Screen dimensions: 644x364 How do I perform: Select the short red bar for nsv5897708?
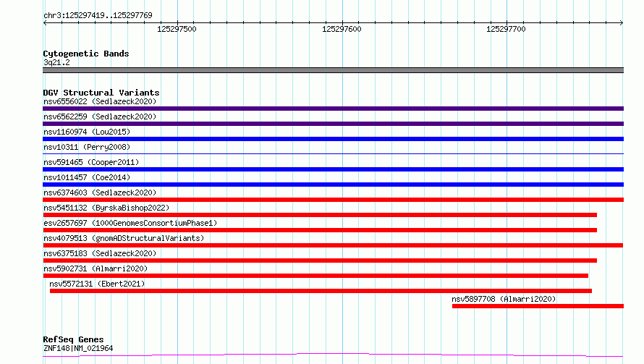[x=538, y=306]
